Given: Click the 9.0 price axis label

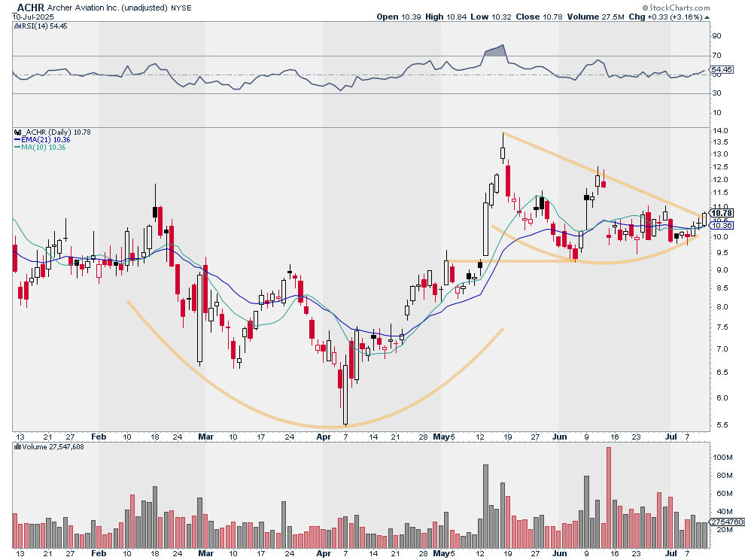Looking at the screenshot, I should pyautogui.click(x=720, y=270).
